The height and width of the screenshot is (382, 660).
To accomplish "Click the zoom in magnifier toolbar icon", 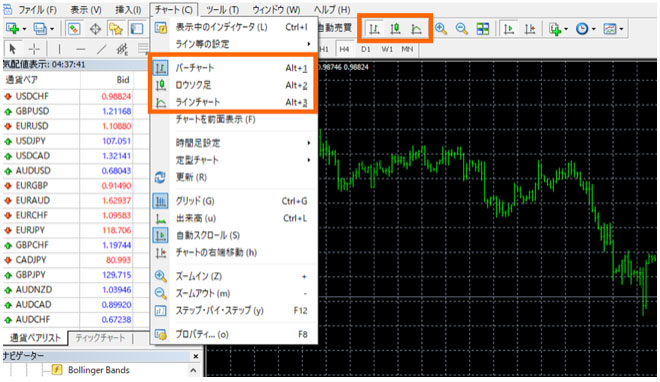I will [x=441, y=29].
